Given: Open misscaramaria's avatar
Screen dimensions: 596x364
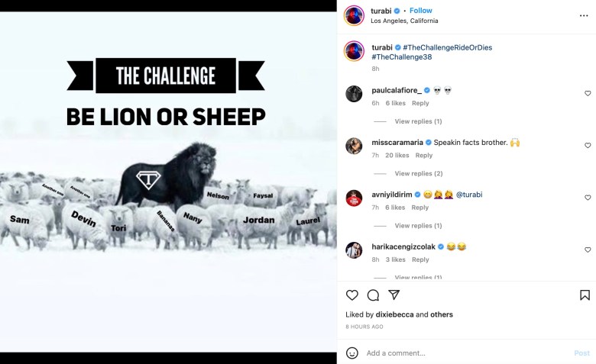Looking at the screenshot, I should point(354,146).
